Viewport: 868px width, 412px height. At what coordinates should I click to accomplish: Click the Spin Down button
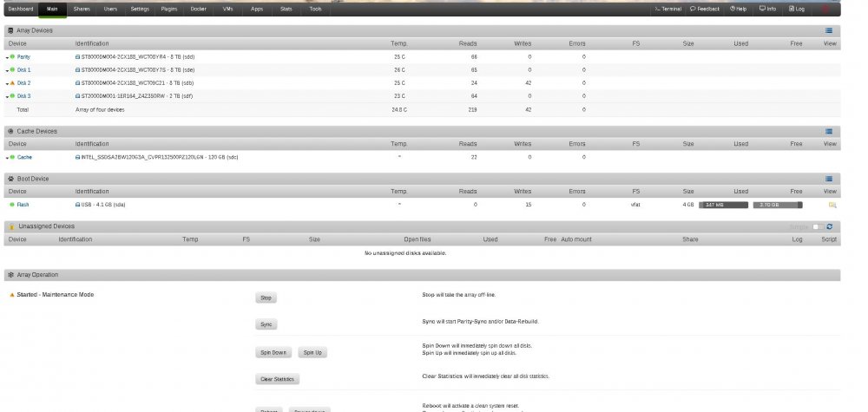273,353
